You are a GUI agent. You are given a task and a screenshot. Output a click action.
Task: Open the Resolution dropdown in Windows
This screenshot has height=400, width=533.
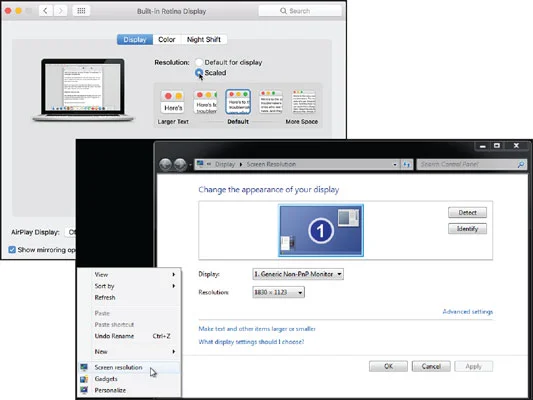pyautogui.click(x=278, y=292)
